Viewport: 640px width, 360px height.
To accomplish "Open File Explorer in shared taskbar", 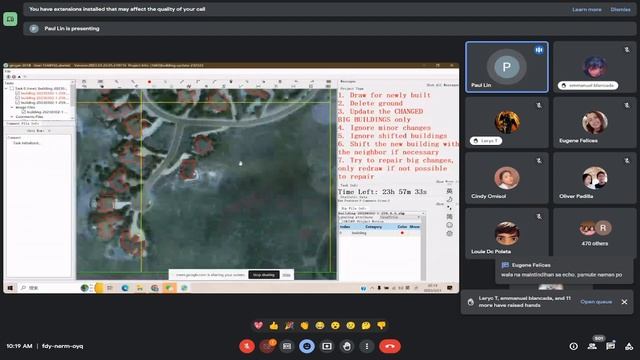I will point(140,288).
